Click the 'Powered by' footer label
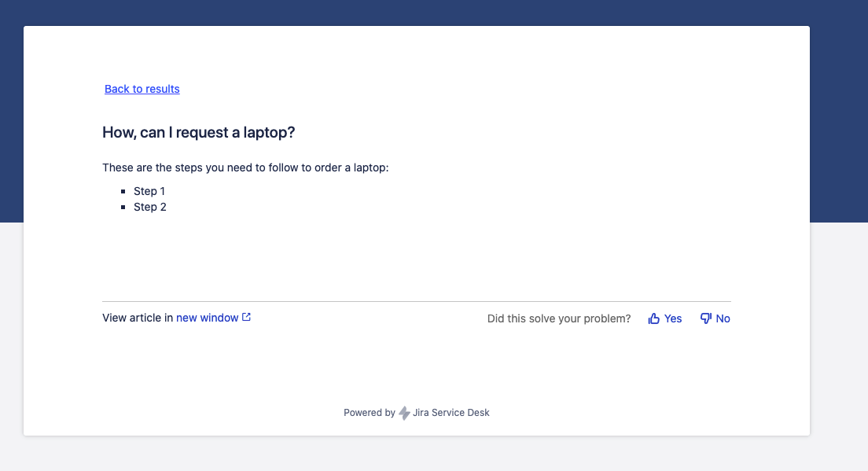 370,413
